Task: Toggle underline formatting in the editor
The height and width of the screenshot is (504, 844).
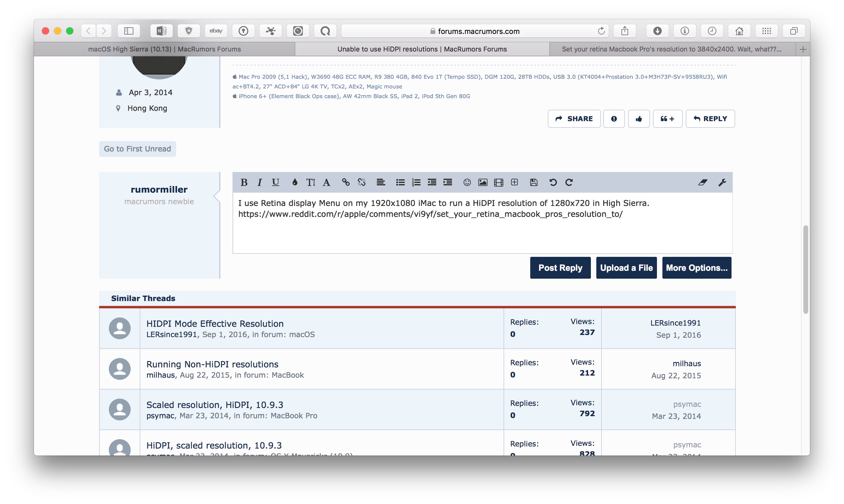Action: (276, 182)
